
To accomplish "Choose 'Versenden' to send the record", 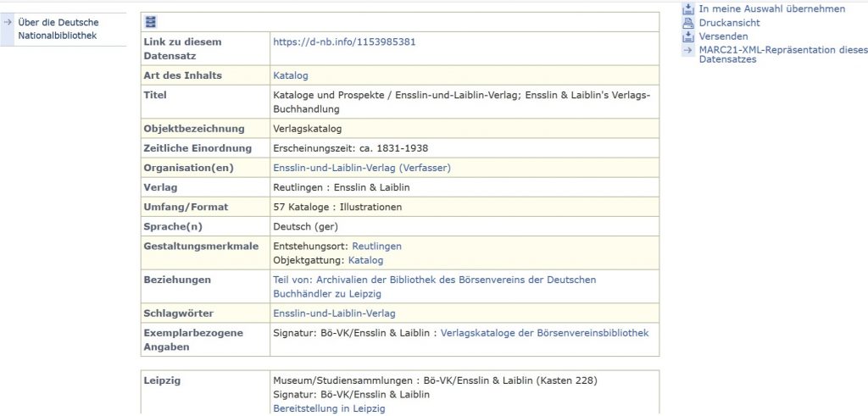I will coord(723,36).
